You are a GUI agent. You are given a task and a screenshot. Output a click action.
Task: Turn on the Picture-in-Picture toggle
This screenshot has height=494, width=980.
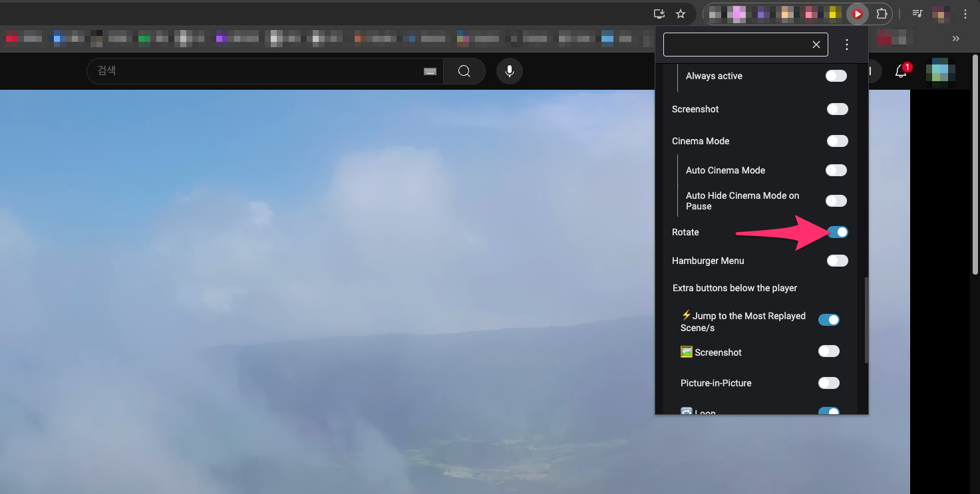point(829,383)
